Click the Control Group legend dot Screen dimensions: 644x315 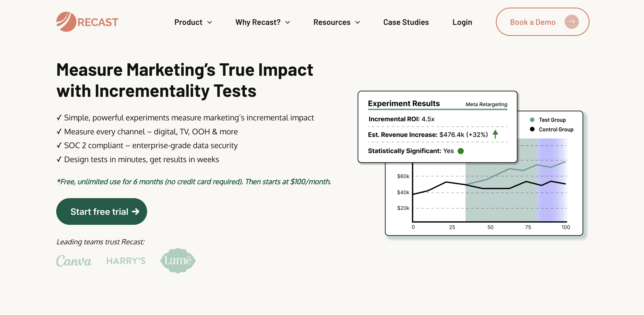532,129
